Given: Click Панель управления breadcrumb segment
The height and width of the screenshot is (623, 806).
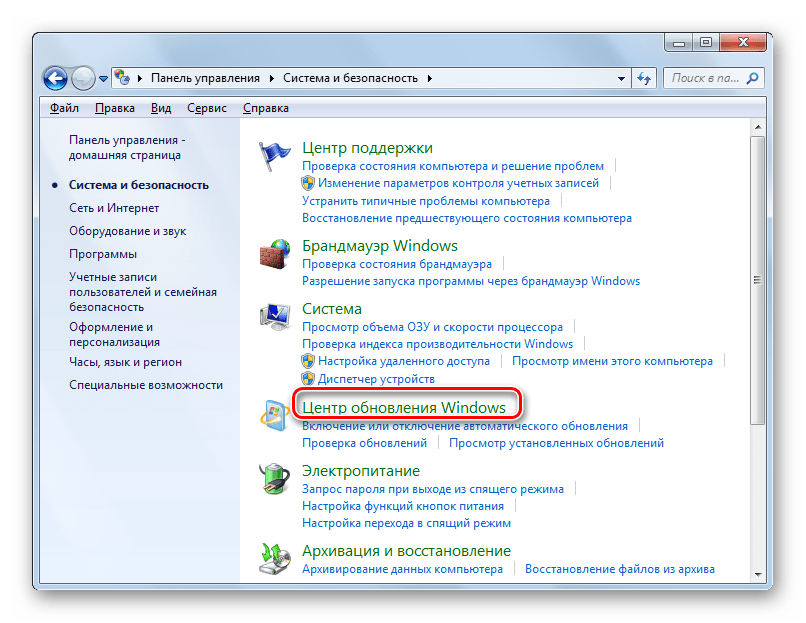Looking at the screenshot, I should [205, 78].
